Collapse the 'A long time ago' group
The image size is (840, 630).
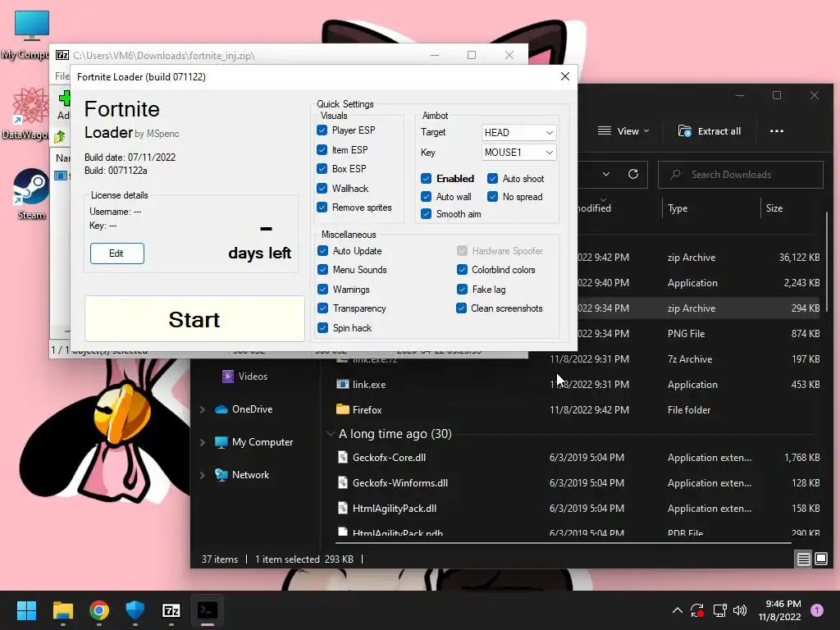click(x=331, y=433)
